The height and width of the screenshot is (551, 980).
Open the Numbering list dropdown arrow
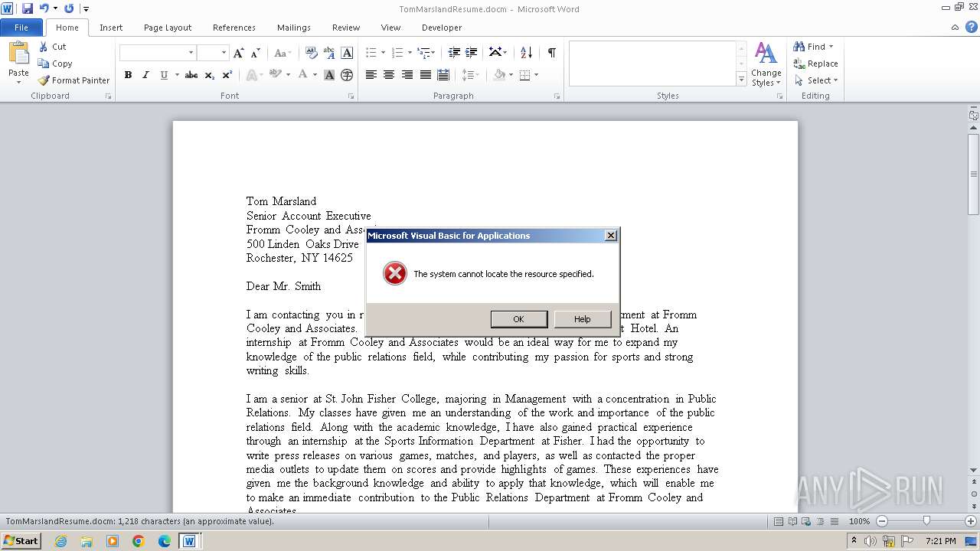point(410,53)
